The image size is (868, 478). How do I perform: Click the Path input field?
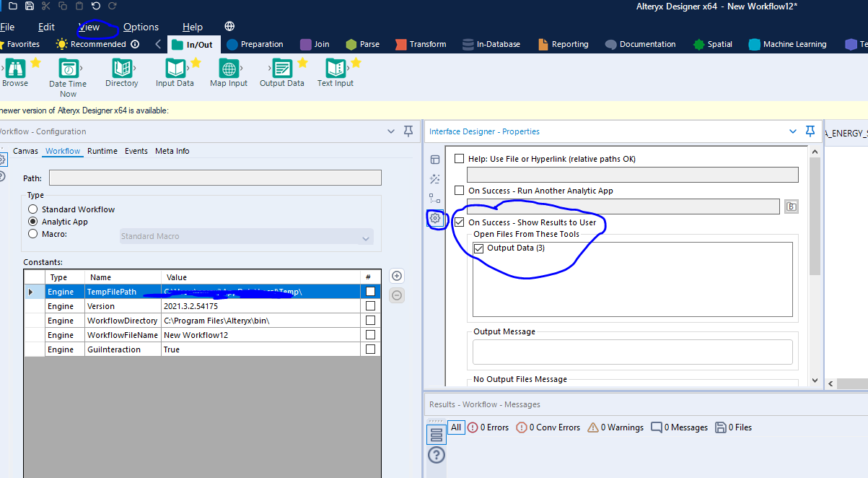tap(215, 177)
